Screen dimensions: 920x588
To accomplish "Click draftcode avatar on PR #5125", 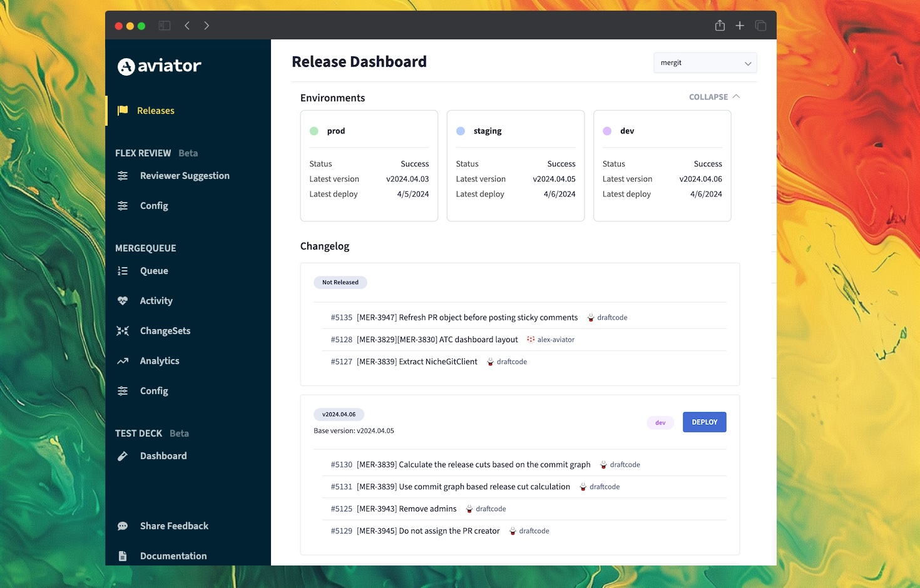I will click(x=469, y=509).
